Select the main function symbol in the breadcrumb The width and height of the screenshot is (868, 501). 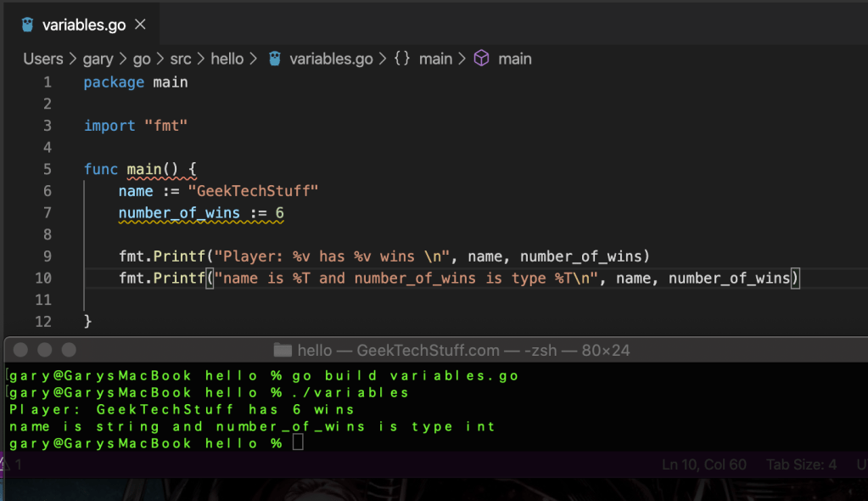516,59
